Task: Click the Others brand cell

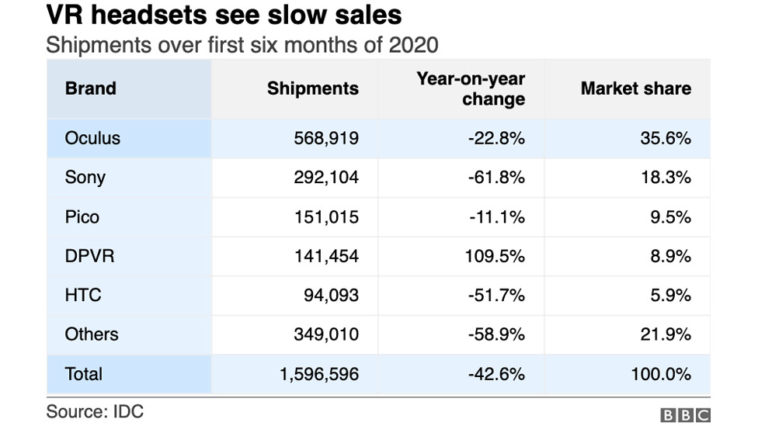Action: (91, 334)
